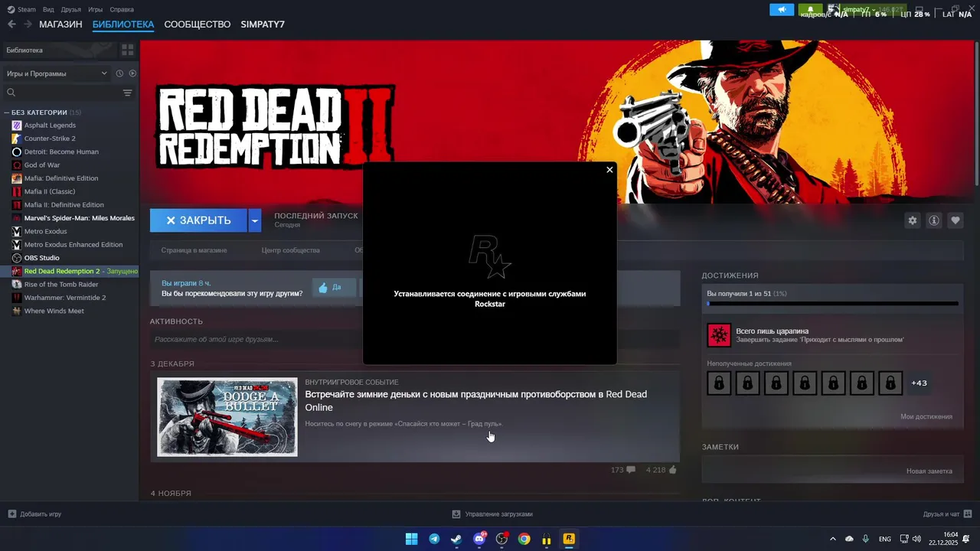Show game info with the info icon
Image resolution: width=980 pixels, height=551 pixels.
pyautogui.click(x=933, y=220)
